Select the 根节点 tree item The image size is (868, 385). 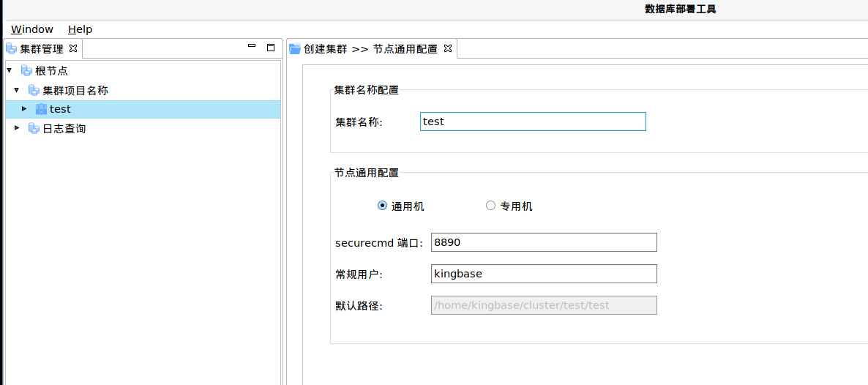[51, 71]
